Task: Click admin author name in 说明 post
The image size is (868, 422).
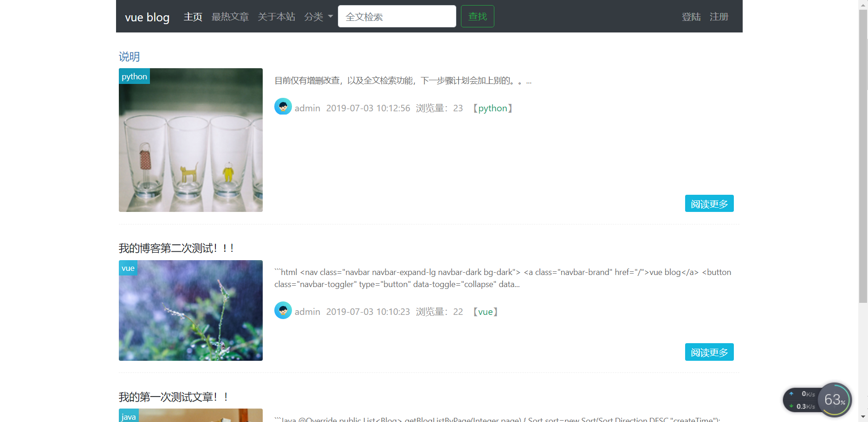Action: pos(307,108)
